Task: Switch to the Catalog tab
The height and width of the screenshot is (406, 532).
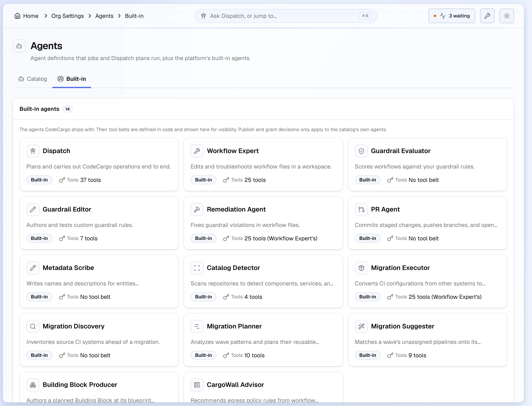Action: coord(33,79)
